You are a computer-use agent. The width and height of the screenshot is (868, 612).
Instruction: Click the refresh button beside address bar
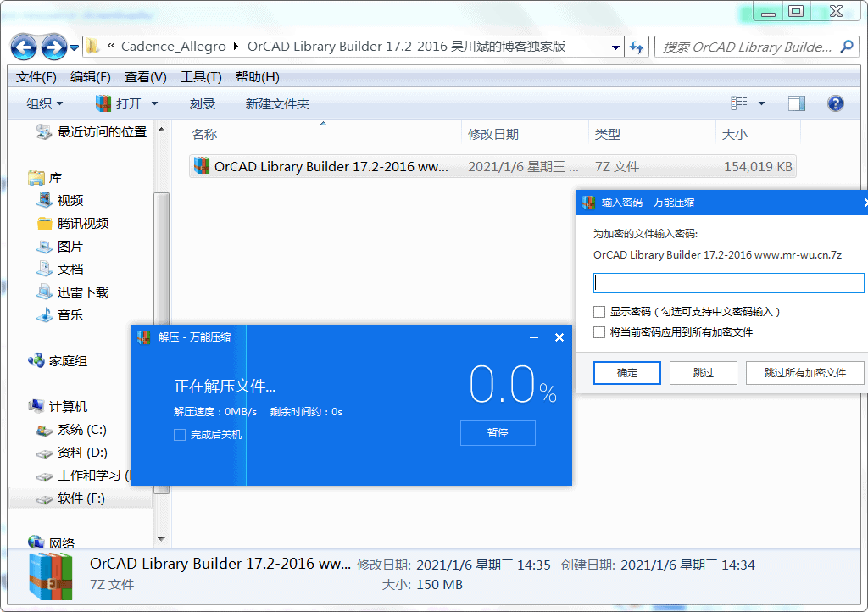click(x=637, y=47)
